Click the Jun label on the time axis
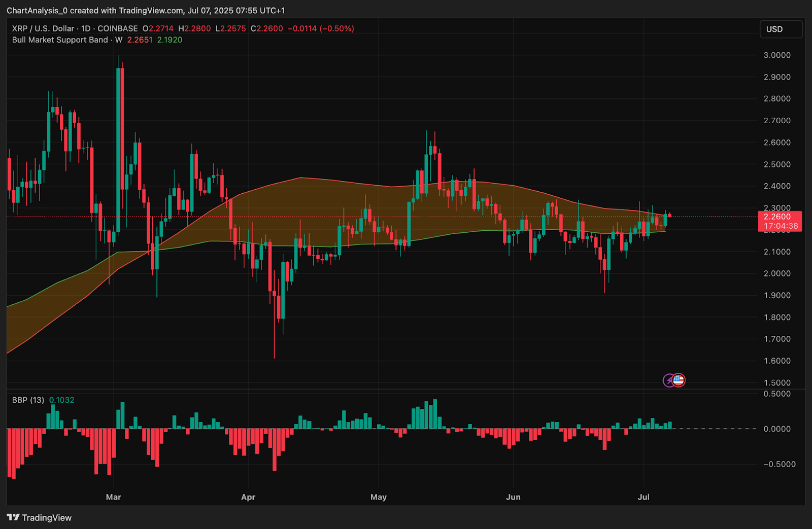Viewport: 812px width, 529px height. [513, 497]
